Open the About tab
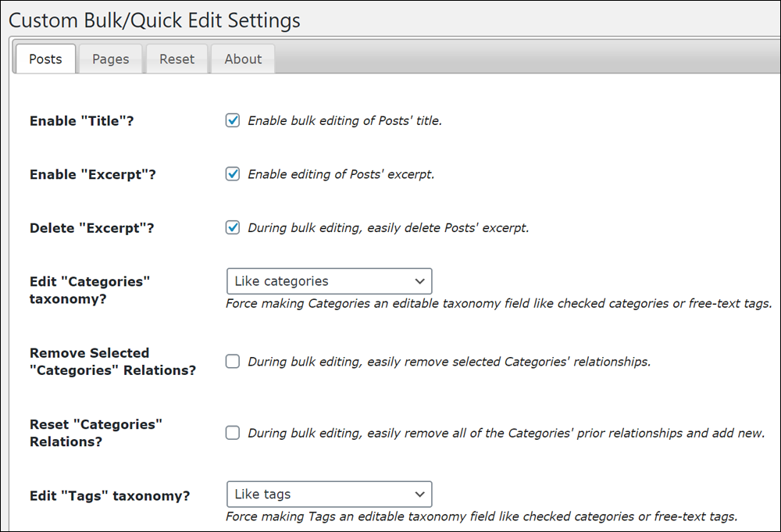 [243, 59]
